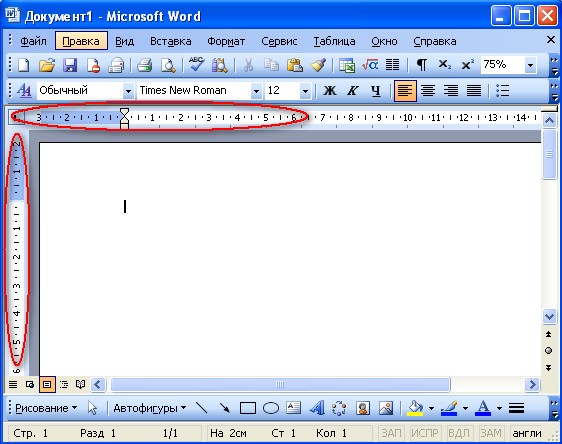Click the Print printer icon

[144, 66]
